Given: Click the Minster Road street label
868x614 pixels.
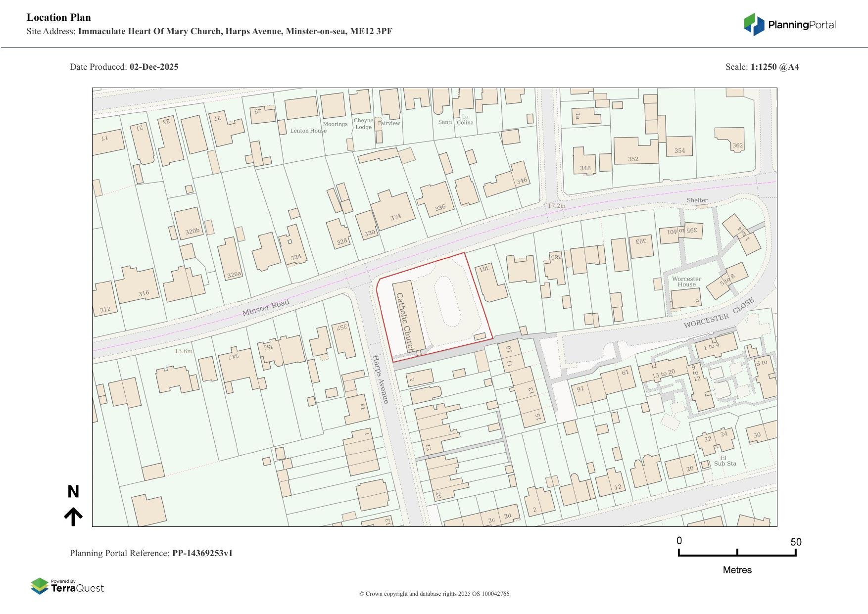Looking at the screenshot, I should (265, 307).
